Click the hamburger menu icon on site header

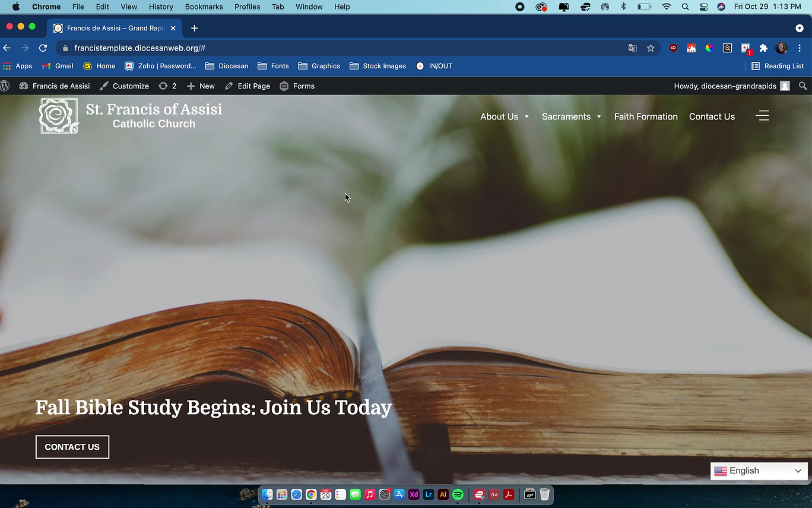762,116
